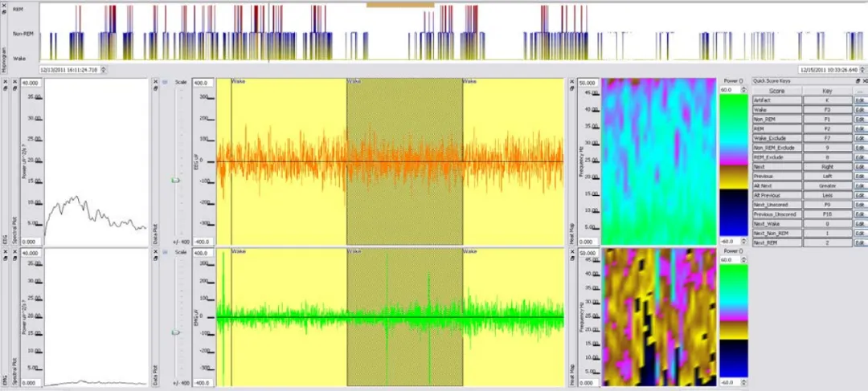
Task: Undock the EEG row panel
Action: click(5, 88)
